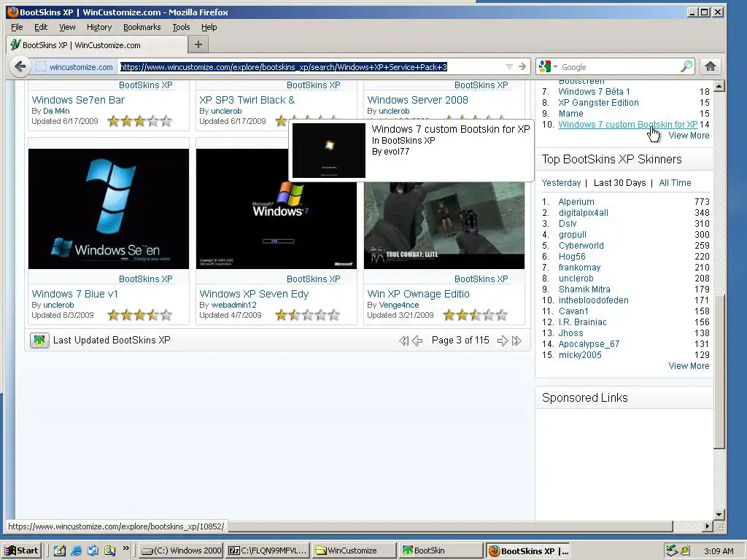The width and height of the screenshot is (747, 560).
Task: Click the BootSkins XP category label under Windows 7 Blue
Action: 145,279
